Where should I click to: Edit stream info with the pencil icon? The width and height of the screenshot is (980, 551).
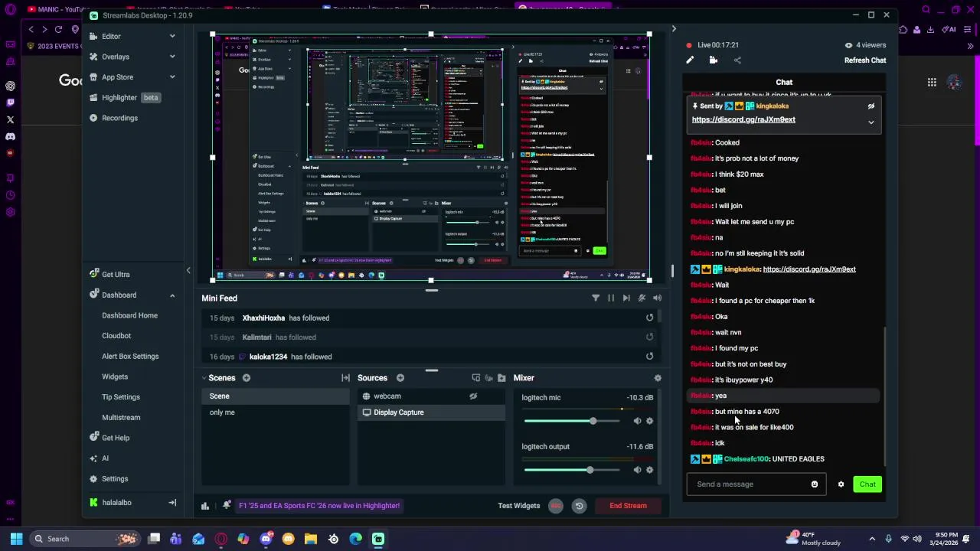pos(690,60)
